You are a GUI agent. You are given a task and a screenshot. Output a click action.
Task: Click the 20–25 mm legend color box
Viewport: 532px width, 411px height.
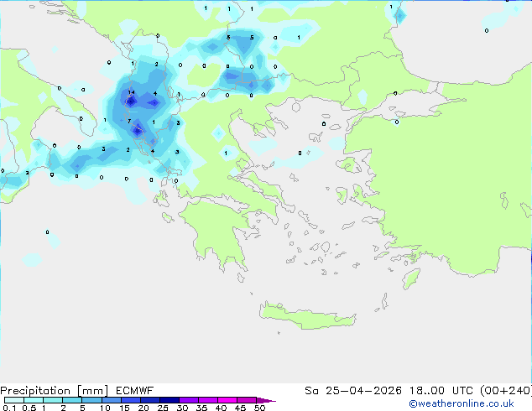(x=150, y=400)
